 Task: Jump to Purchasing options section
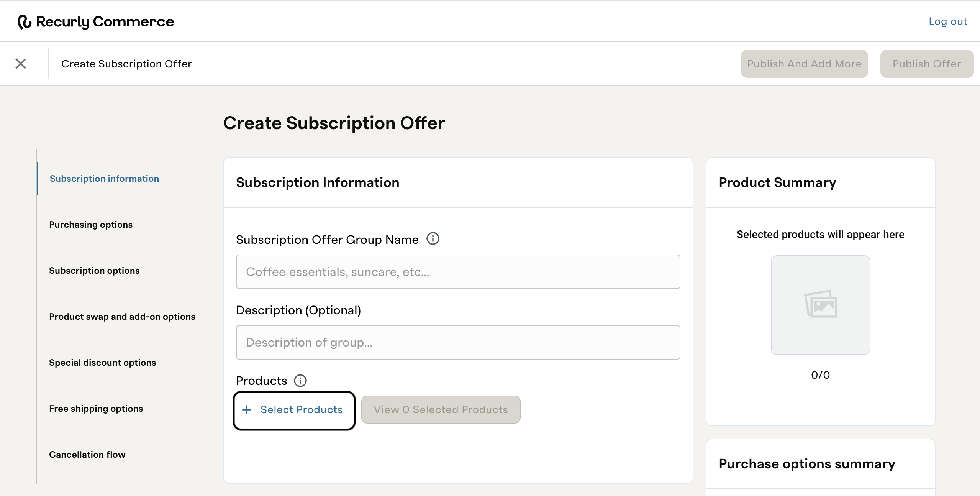coord(91,225)
